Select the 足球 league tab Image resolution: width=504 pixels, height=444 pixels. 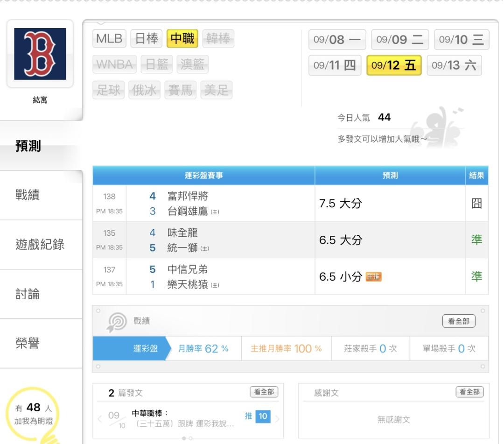[108, 90]
